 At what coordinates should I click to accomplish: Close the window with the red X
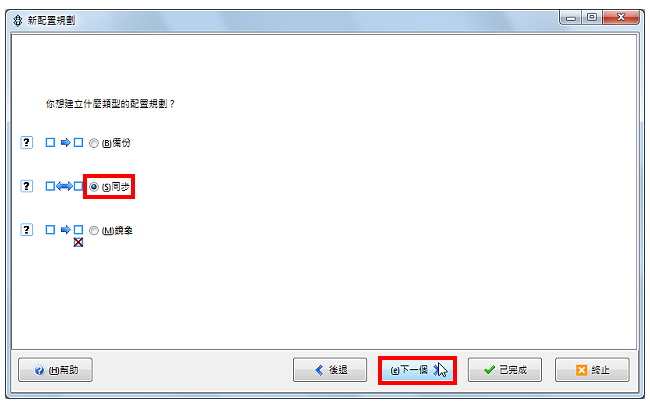[621, 18]
